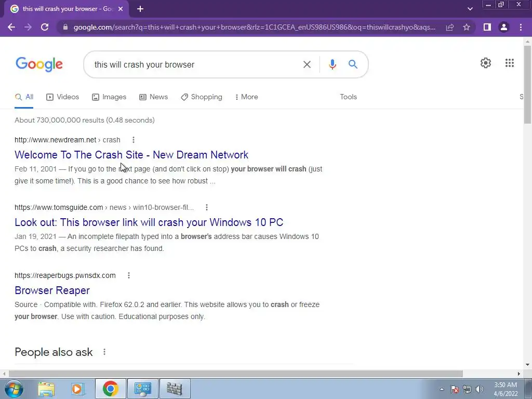532x399 pixels.
Task: Open a new browser tab
Action: coord(140,9)
